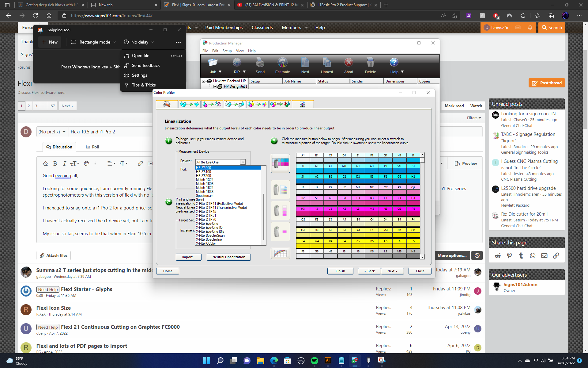Click the Tumblr share icon
This screenshot has height=368, width=588.
[521, 255]
